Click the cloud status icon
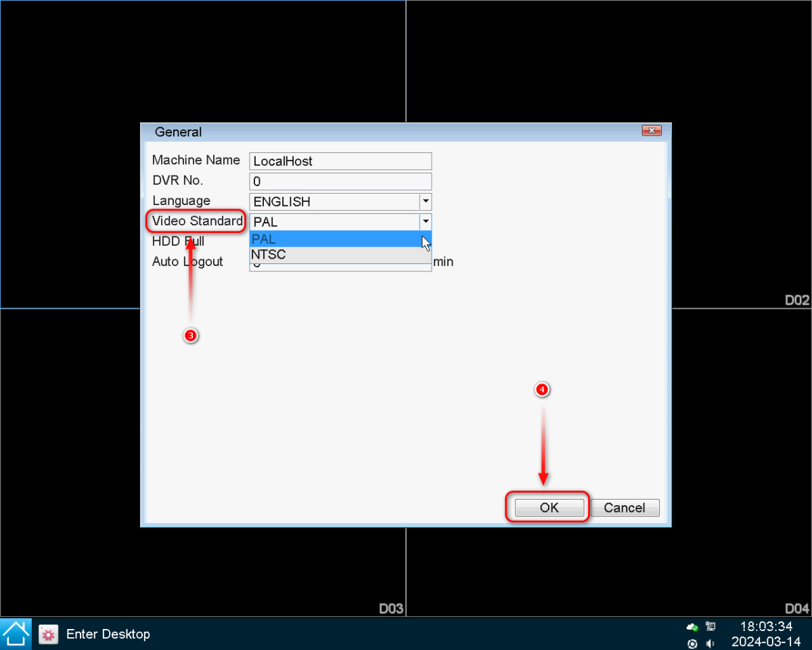 692,627
